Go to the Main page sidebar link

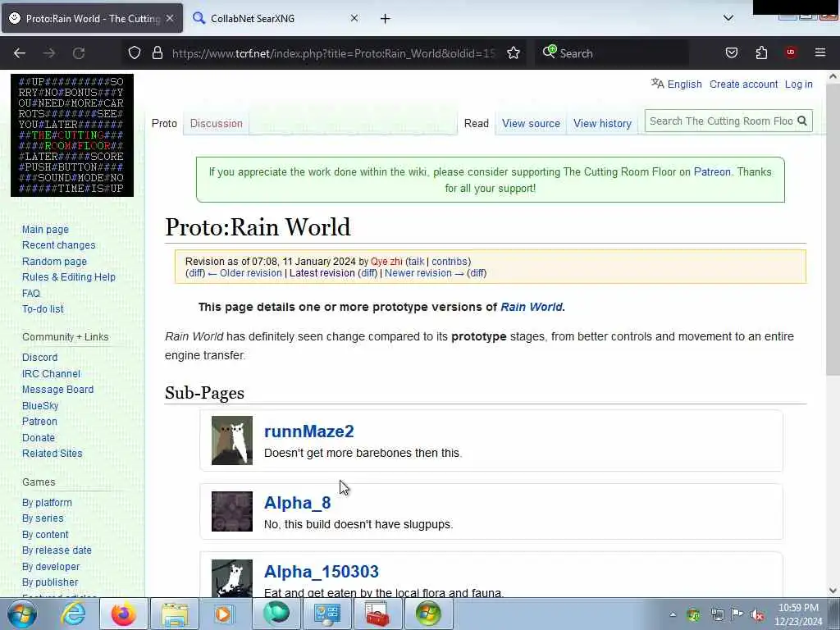[45, 230]
